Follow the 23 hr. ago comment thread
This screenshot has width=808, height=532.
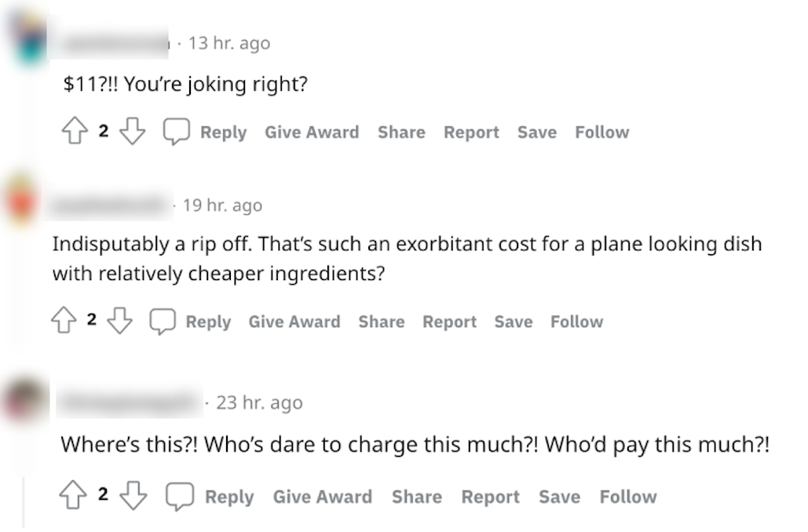click(628, 497)
